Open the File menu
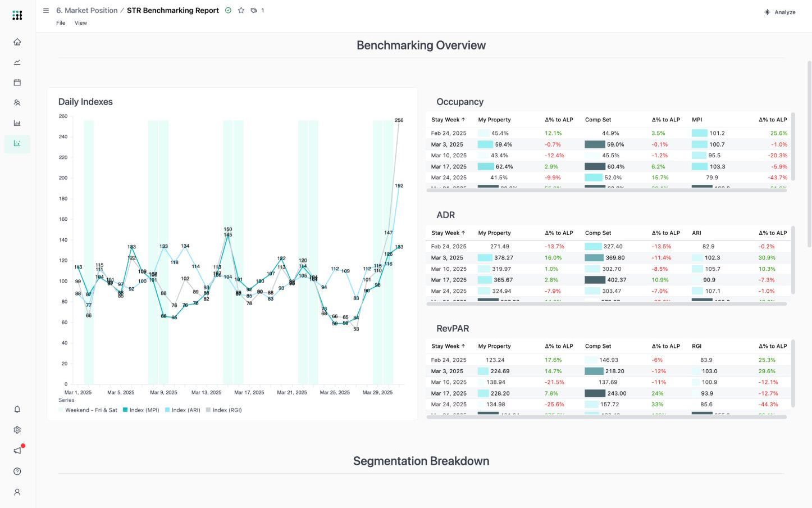 coord(61,23)
